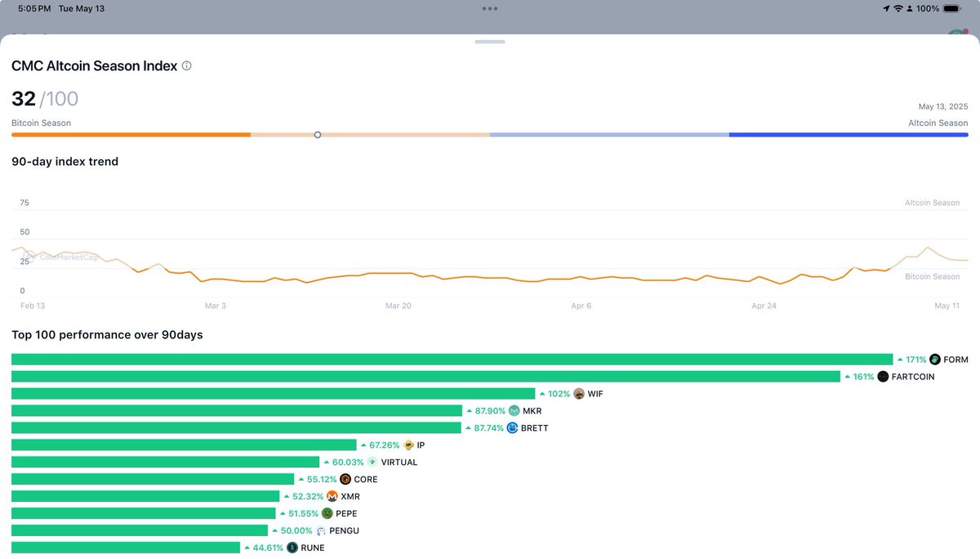Tap the 51.55% value for PEPE
This screenshot has width=980, height=559.
303,514
